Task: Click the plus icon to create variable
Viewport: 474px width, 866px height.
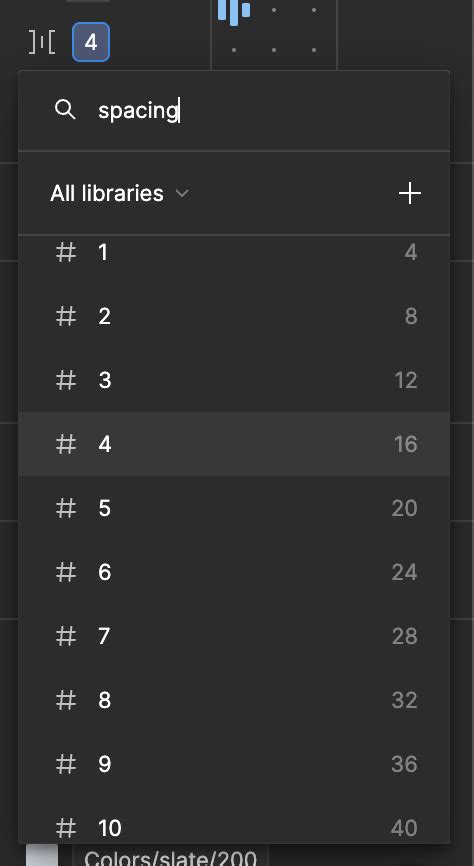Action: coord(410,193)
